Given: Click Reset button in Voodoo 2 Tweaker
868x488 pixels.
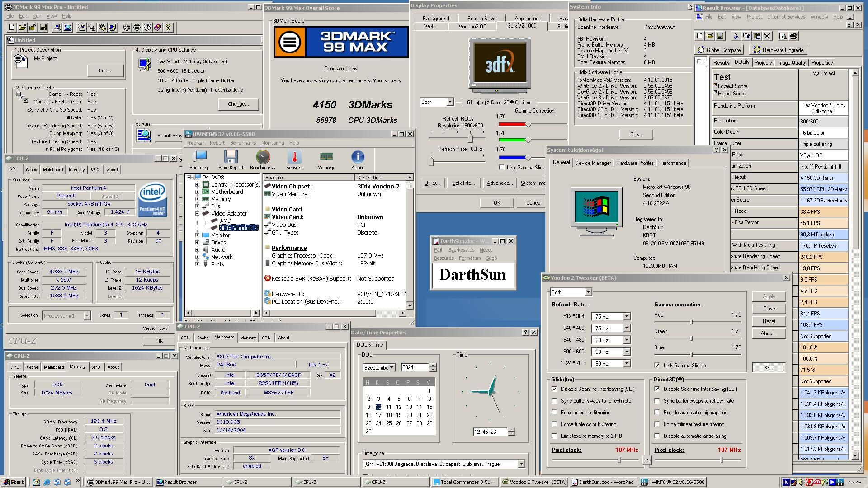Looking at the screenshot, I should coord(769,321).
